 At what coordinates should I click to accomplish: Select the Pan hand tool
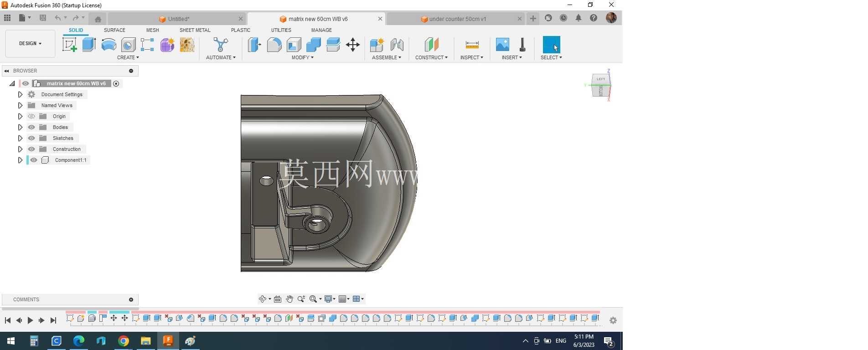pos(289,299)
